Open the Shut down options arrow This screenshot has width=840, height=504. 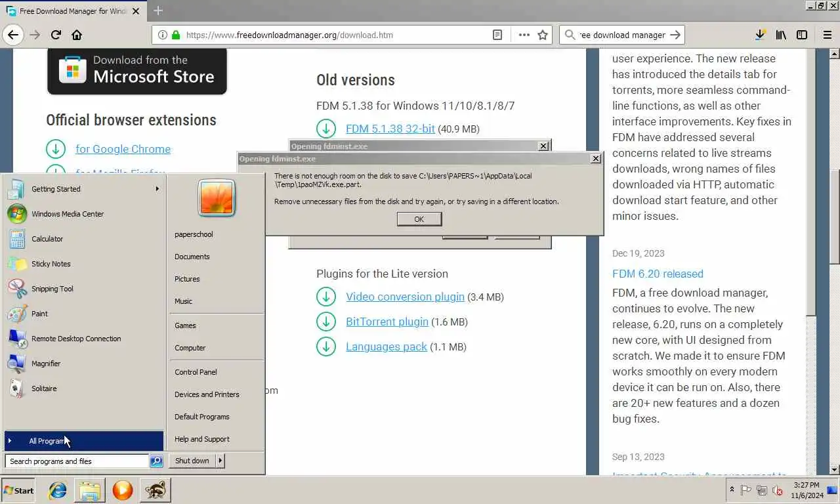(220, 461)
